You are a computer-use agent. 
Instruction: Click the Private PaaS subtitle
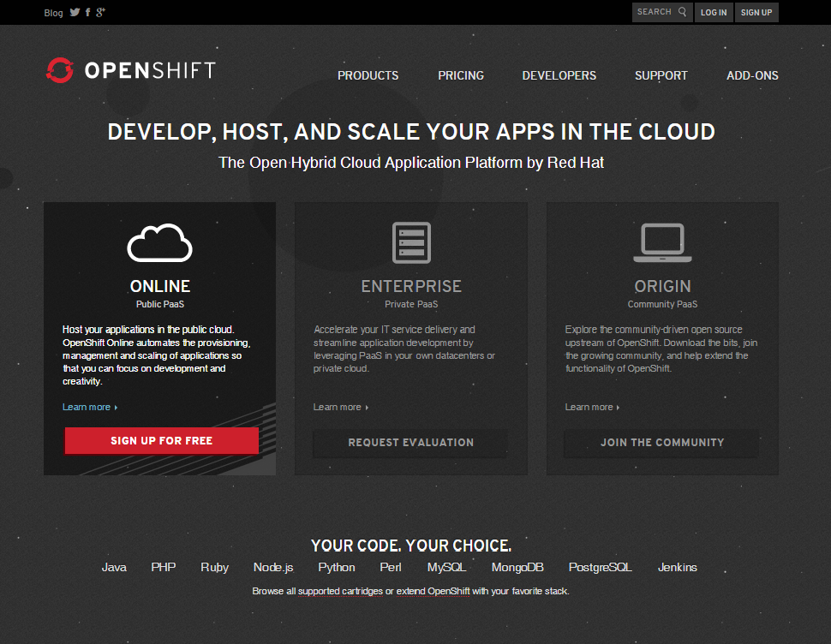[x=411, y=304]
